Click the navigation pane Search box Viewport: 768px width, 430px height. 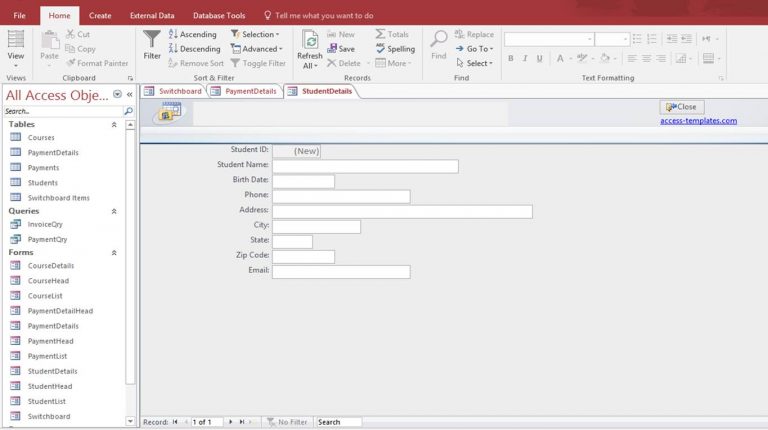point(63,111)
